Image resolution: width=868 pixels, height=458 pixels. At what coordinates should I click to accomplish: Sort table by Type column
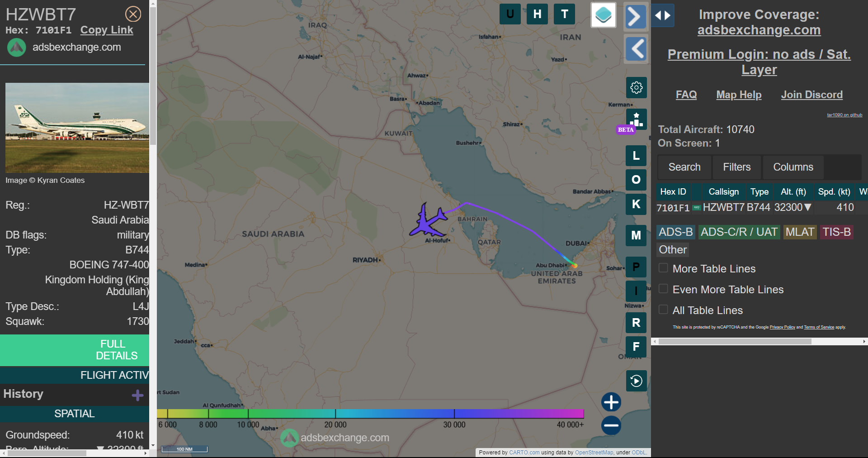[759, 192]
